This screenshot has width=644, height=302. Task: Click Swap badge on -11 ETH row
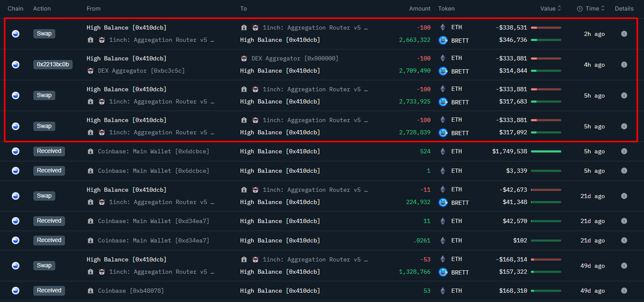[44, 196]
